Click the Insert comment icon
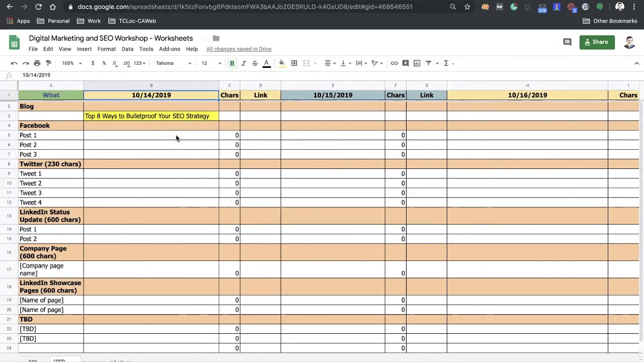The width and height of the screenshot is (644, 362). click(406, 63)
